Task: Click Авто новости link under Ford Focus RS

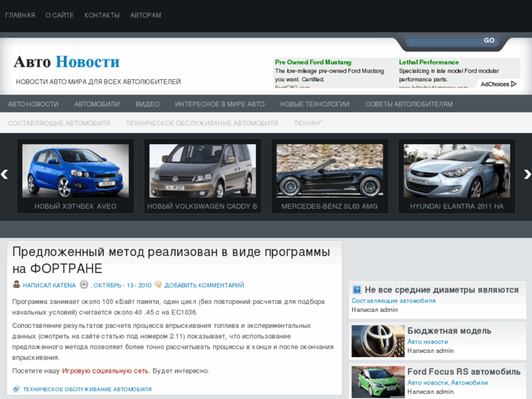Action: pyautogui.click(x=427, y=383)
